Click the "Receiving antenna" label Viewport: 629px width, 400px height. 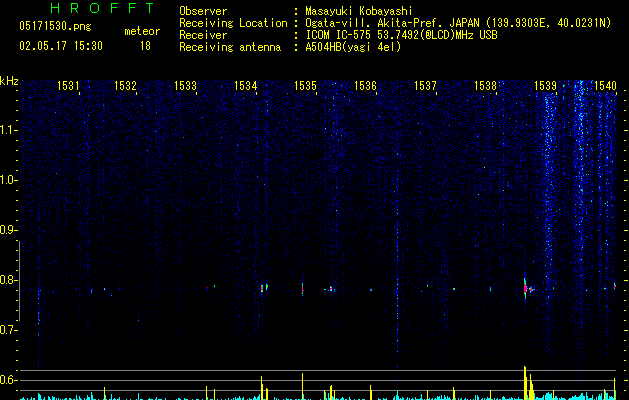pos(230,47)
